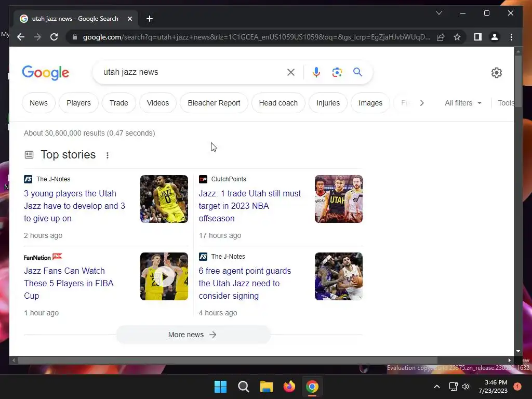Switch to Videos results
The width and height of the screenshot is (532, 399).
(158, 103)
